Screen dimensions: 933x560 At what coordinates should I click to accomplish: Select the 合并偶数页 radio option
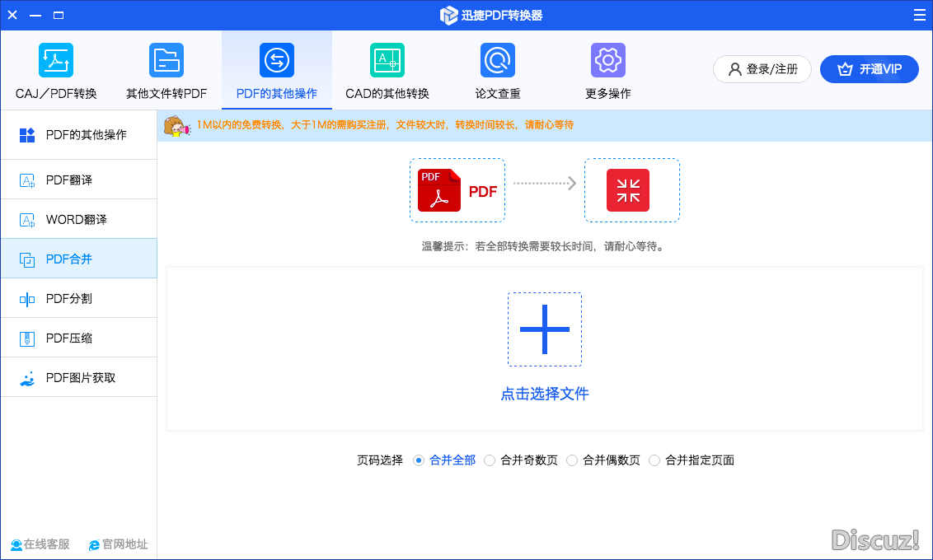[572, 460]
